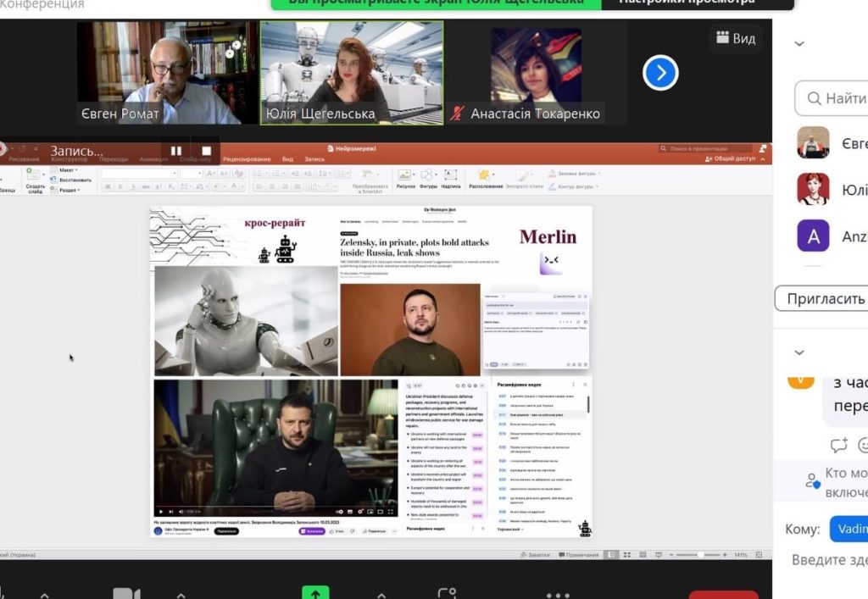868x599 pixels.
Task: Open more options three-dots in Zoom toolbar
Action: point(558,595)
